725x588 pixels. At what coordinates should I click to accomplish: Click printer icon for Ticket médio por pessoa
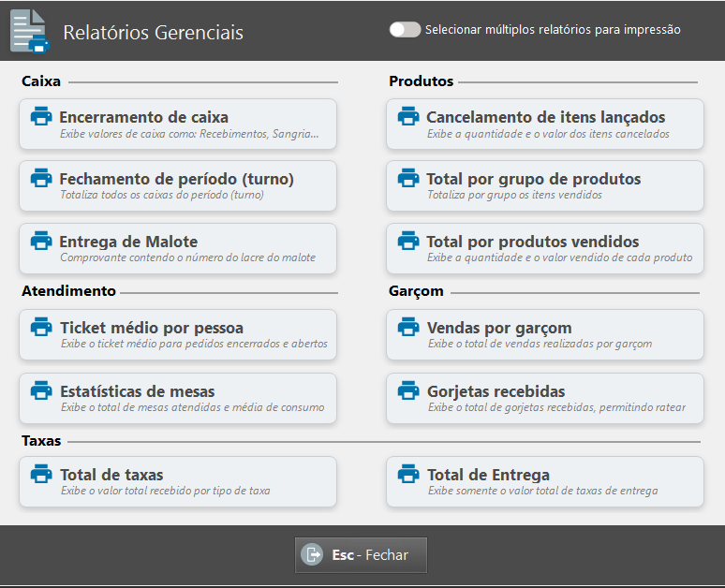click(x=41, y=327)
